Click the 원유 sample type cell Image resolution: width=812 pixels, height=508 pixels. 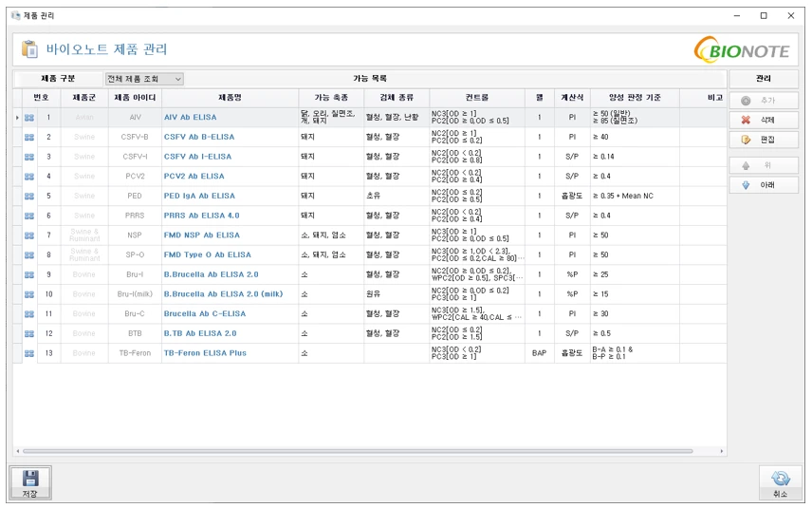(397, 295)
